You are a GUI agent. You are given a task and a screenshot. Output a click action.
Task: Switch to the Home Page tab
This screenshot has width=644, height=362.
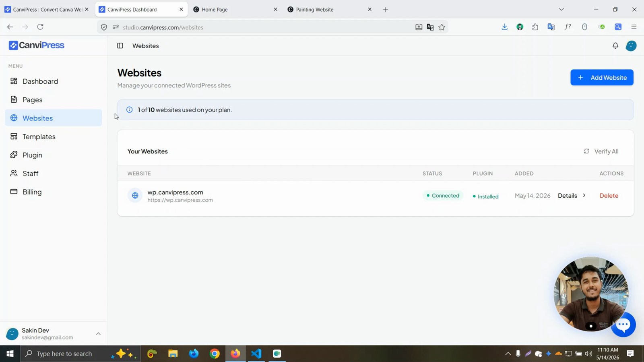pos(235,9)
